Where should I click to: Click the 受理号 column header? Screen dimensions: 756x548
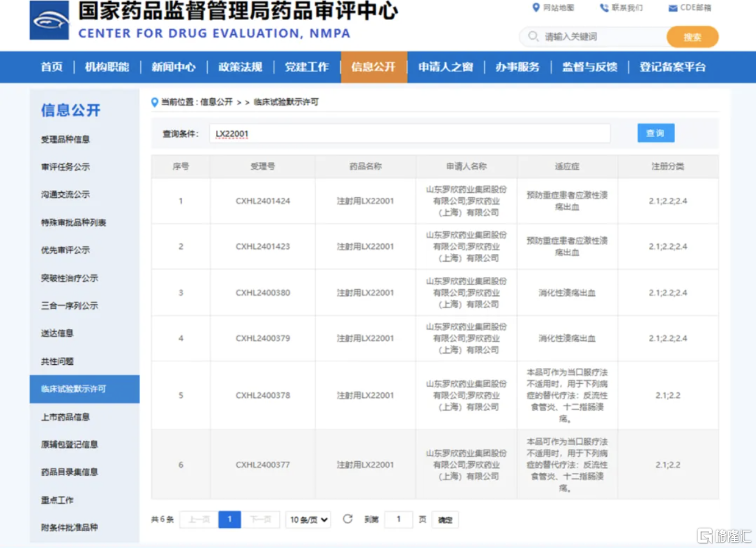click(262, 166)
